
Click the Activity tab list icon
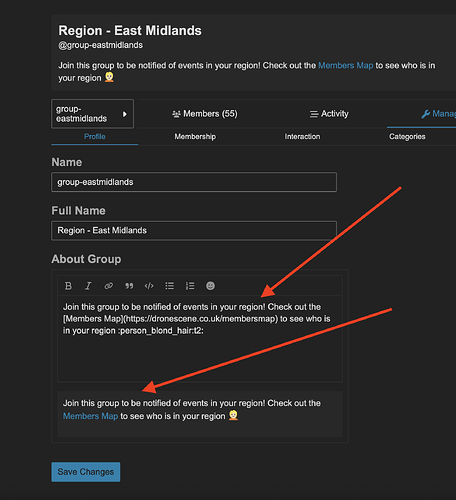point(314,114)
